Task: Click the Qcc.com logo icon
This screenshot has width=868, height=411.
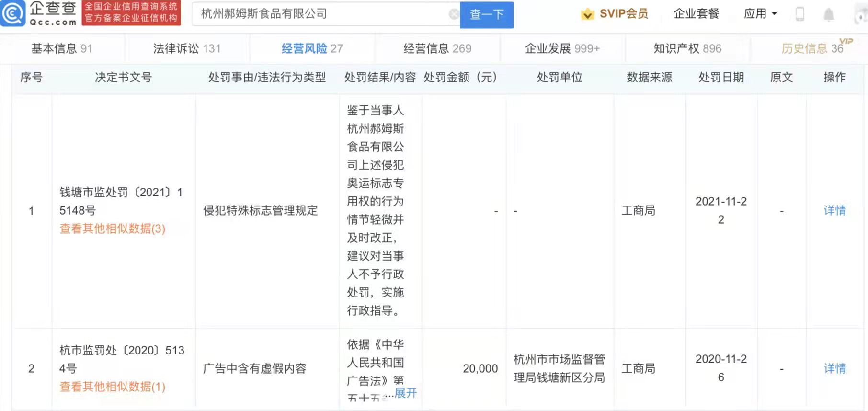Action: click(x=12, y=13)
